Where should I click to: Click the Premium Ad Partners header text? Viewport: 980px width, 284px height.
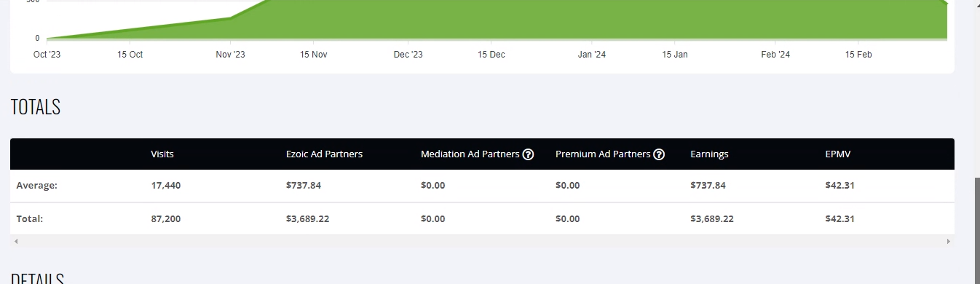603,154
